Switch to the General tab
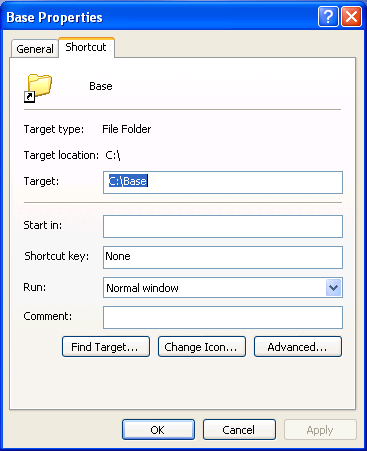This screenshot has width=367, height=451. (x=35, y=49)
